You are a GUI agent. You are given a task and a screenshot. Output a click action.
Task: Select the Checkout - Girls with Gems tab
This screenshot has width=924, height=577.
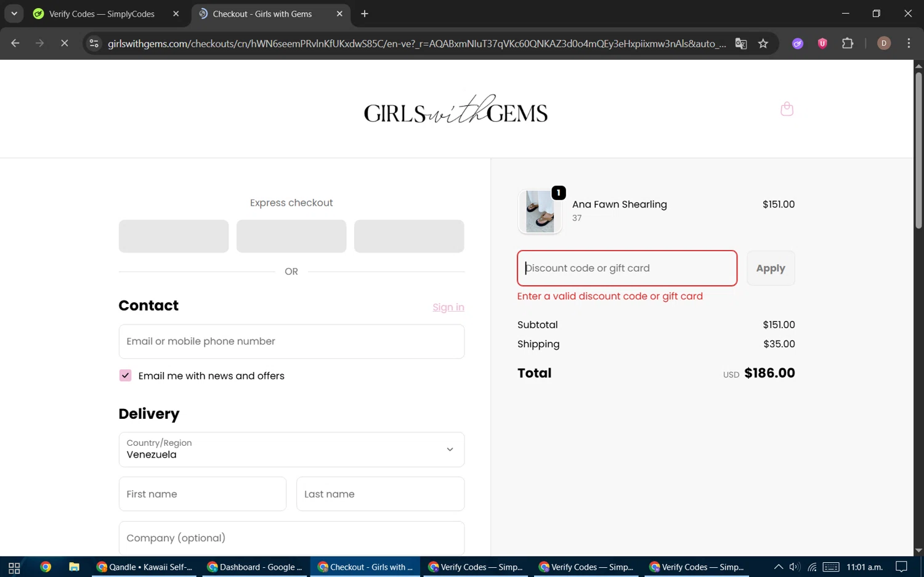point(262,14)
